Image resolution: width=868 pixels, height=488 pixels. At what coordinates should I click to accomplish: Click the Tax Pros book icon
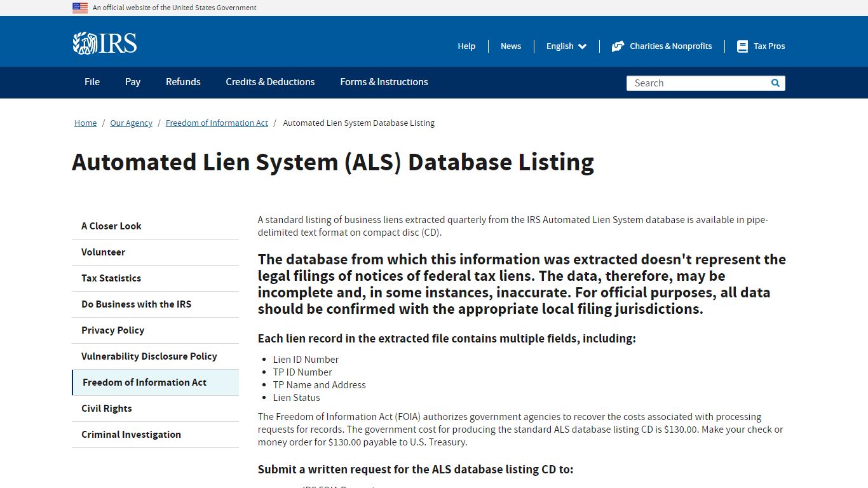tap(742, 46)
